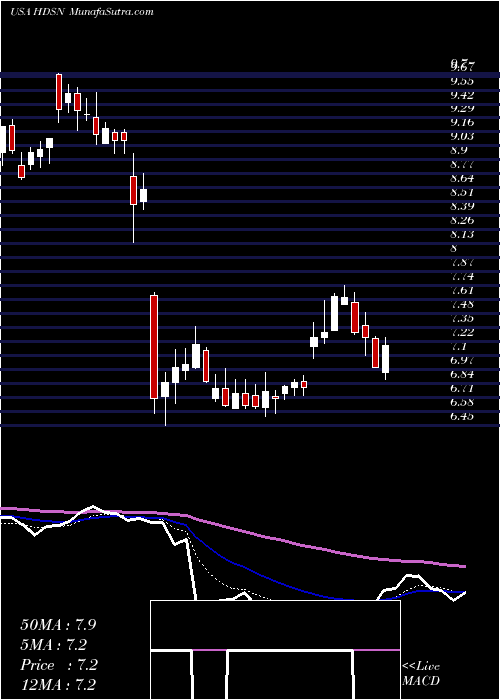Click the 7.61 price axis label
Viewport: 500px width, 700px height.
462,290
